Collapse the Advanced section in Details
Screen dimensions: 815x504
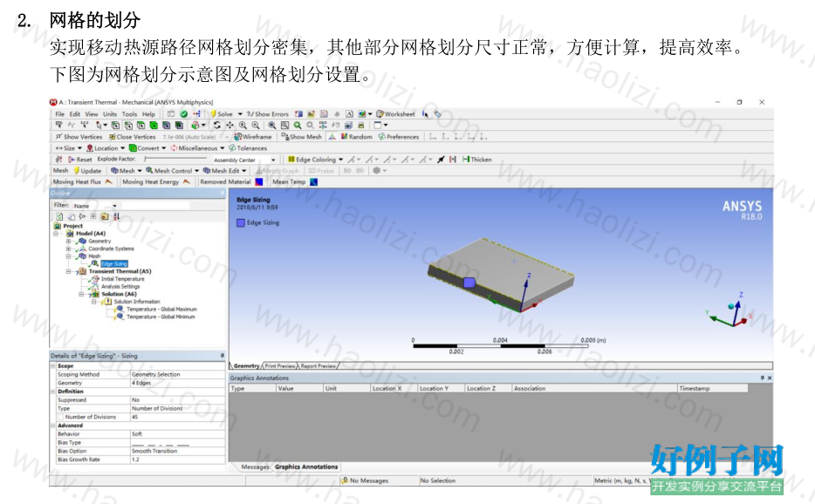(53, 426)
